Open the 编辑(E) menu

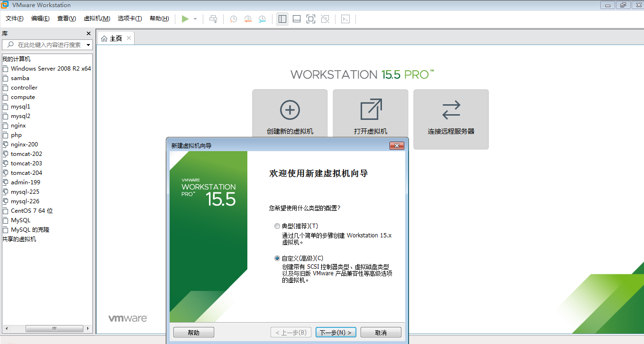(x=40, y=18)
